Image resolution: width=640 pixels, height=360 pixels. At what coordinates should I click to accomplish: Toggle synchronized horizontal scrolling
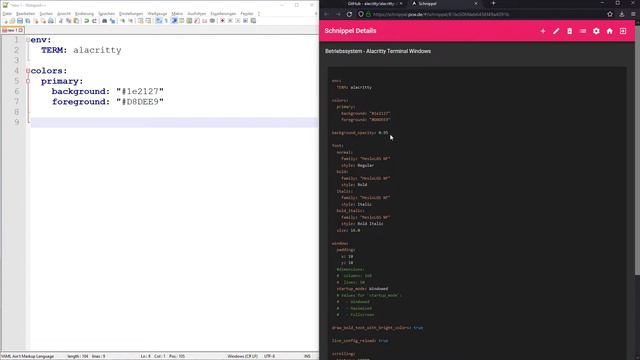(x=148, y=20)
